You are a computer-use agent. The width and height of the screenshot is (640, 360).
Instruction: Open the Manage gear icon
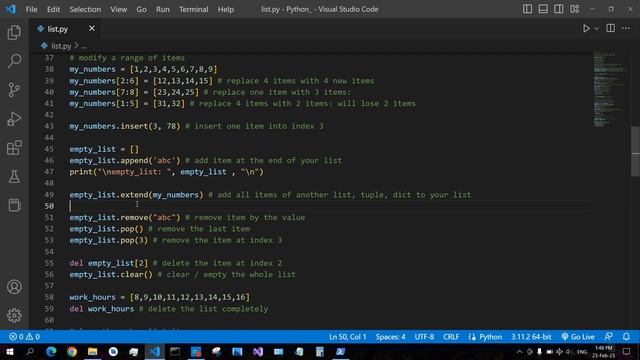[14, 316]
